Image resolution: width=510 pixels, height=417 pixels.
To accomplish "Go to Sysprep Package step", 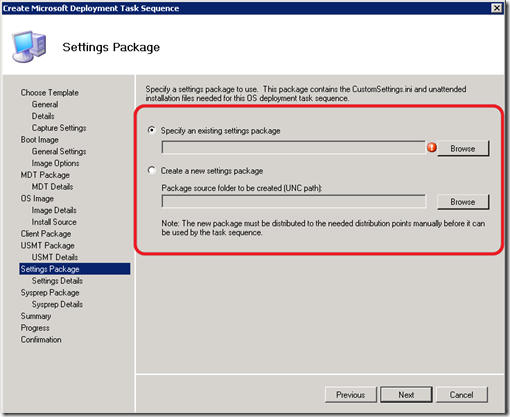I will pos(50,292).
